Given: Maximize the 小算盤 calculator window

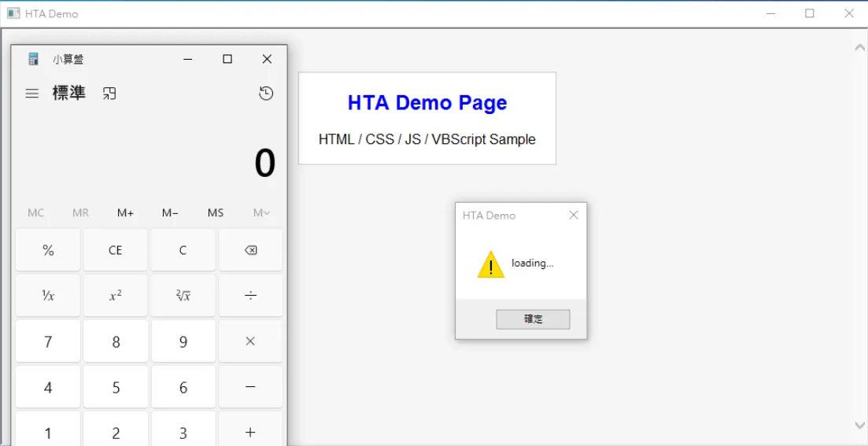Looking at the screenshot, I should [x=227, y=59].
